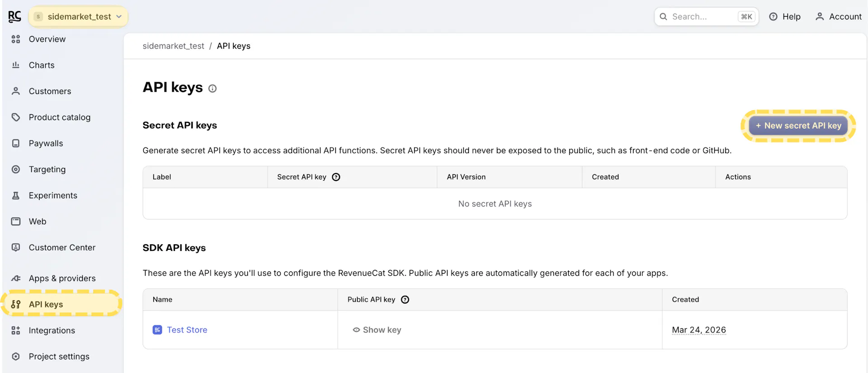Click the Product catalog tag icon
The width and height of the screenshot is (868, 373).
[16, 117]
